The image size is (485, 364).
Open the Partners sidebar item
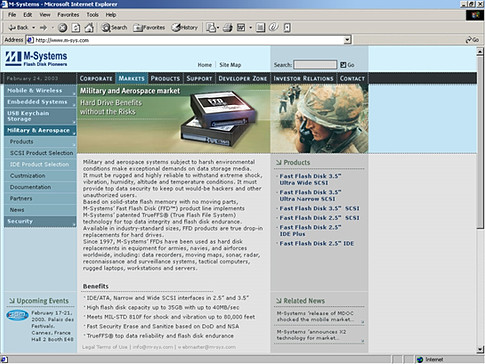pos(40,198)
